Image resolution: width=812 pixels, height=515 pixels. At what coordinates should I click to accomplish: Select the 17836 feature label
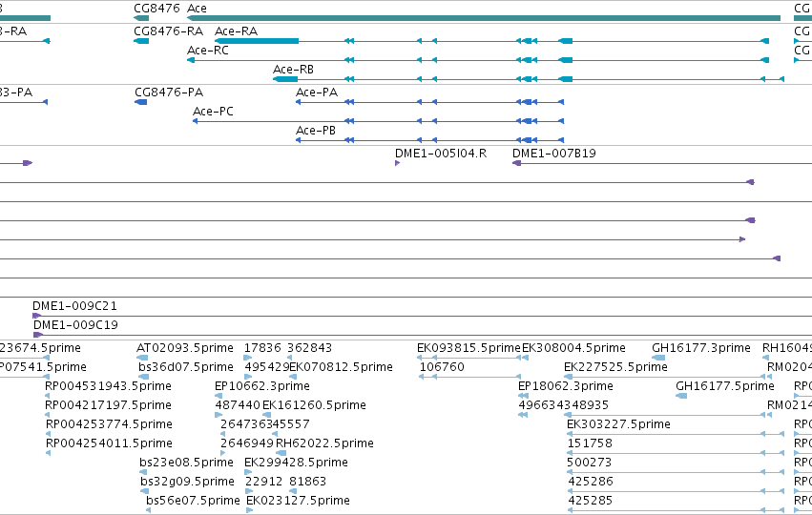[x=262, y=348]
